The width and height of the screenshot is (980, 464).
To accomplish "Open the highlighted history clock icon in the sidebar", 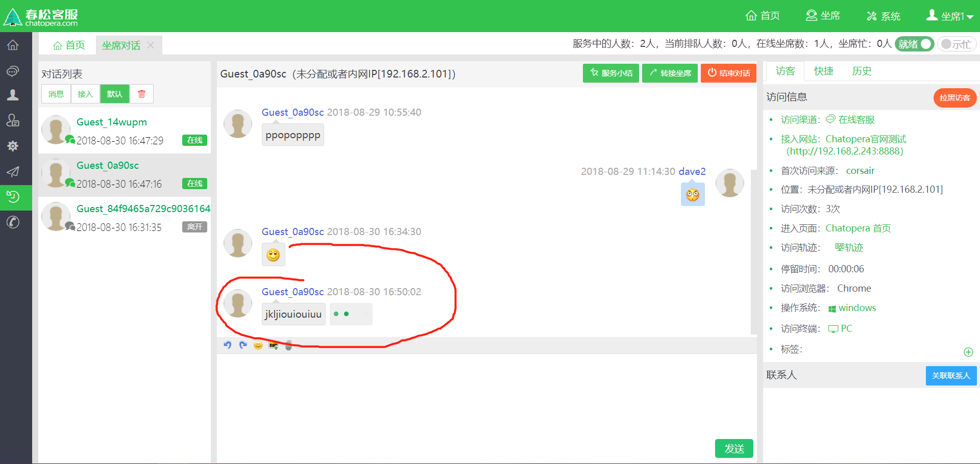I will pyautogui.click(x=13, y=197).
